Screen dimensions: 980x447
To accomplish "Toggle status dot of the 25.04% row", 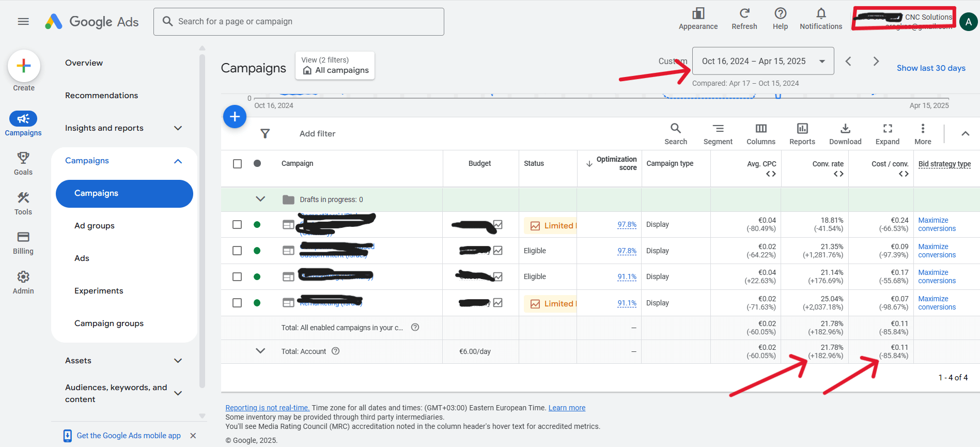I will tap(257, 303).
